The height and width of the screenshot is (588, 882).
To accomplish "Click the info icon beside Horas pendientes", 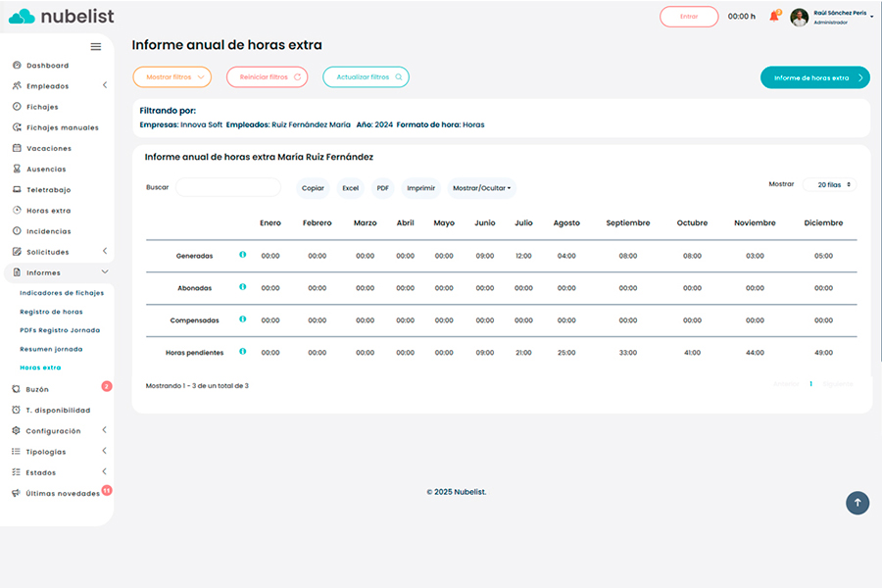I will coord(242,352).
